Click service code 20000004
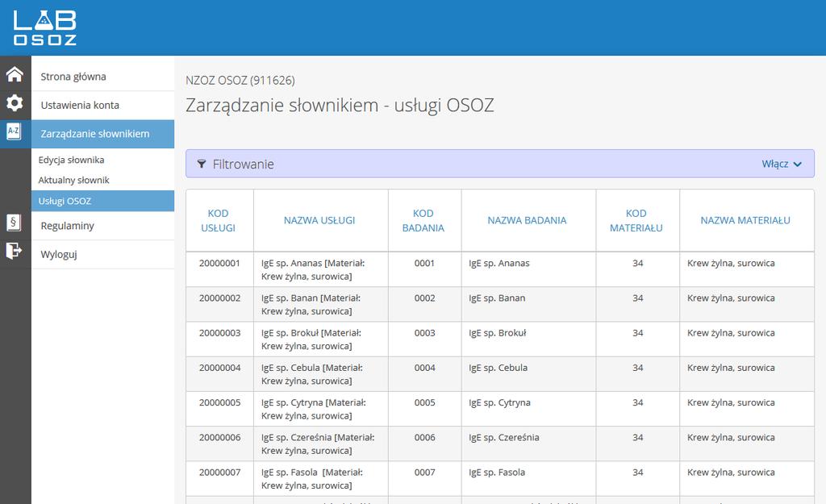This screenshot has height=504, width=826. (x=219, y=368)
